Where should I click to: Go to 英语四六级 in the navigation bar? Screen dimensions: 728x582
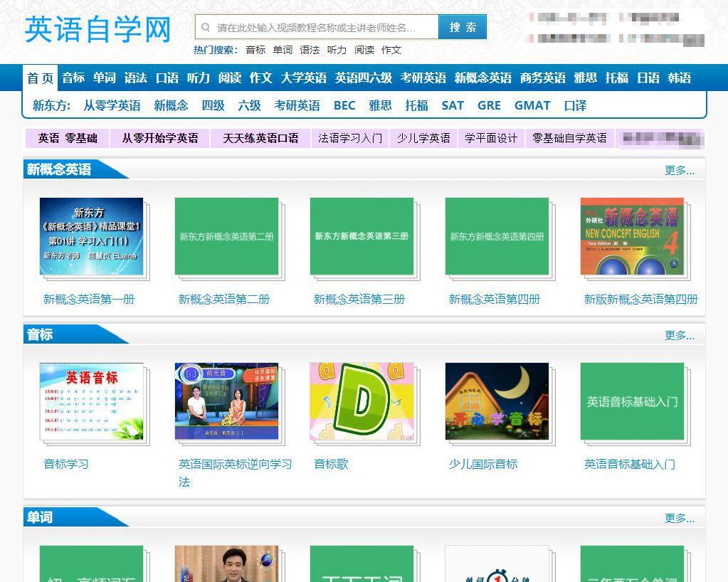pyautogui.click(x=364, y=78)
